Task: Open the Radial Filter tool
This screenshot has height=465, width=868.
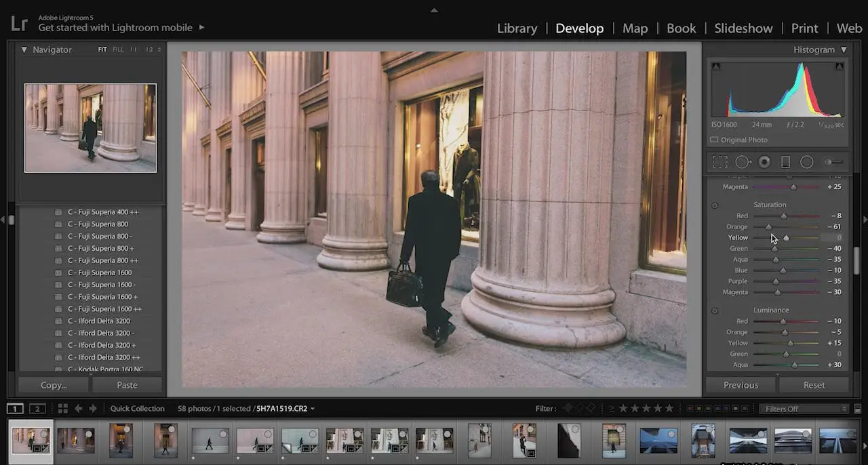Action: [x=806, y=162]
